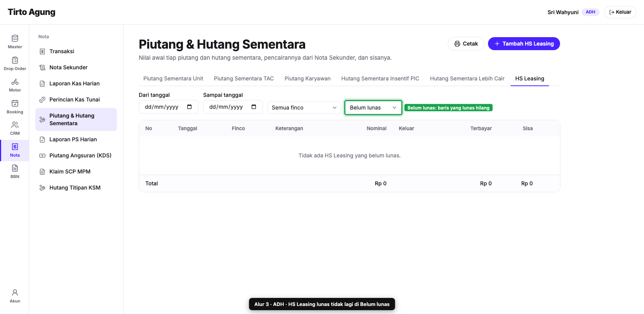Screen dimensions: 644x314
Task: Click the Nota Sekunder menu icon
Action: [x=43, y=67]
